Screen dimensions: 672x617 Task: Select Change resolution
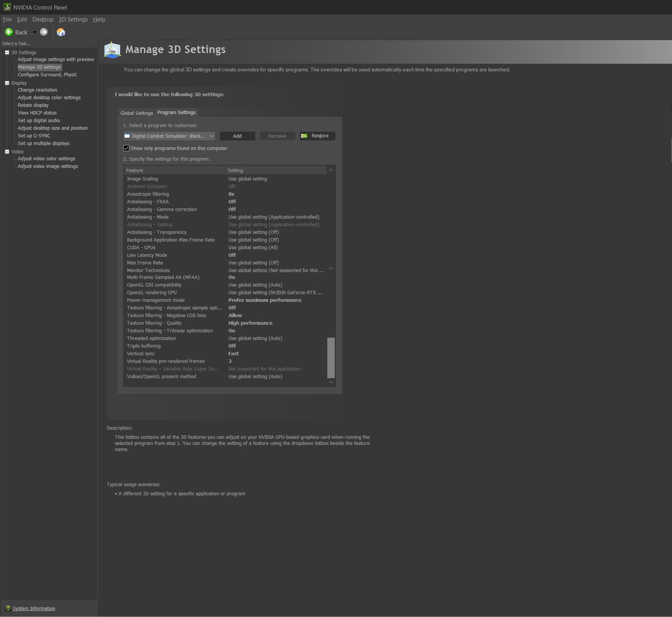[x=37, y=90]
